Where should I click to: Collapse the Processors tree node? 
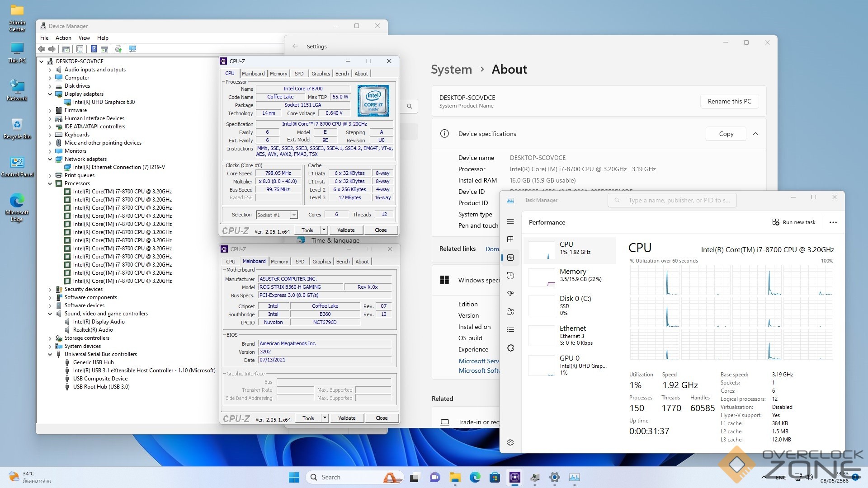[50, 183]
